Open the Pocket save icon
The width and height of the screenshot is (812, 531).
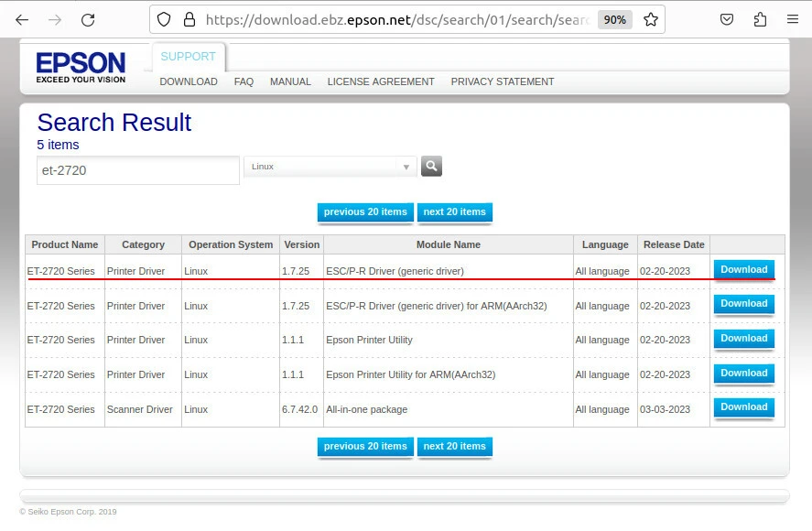(x=727, y=19)
